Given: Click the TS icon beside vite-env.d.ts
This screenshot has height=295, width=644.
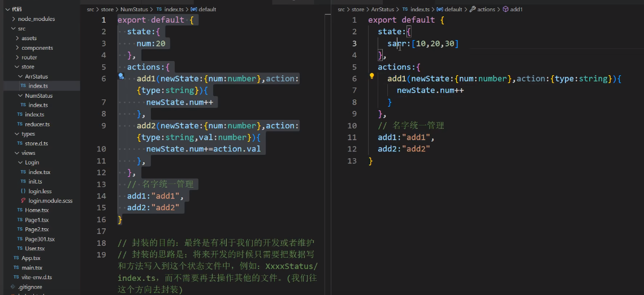Looking at the screenshot, I should pyautogui.click(x=16, y=277).
